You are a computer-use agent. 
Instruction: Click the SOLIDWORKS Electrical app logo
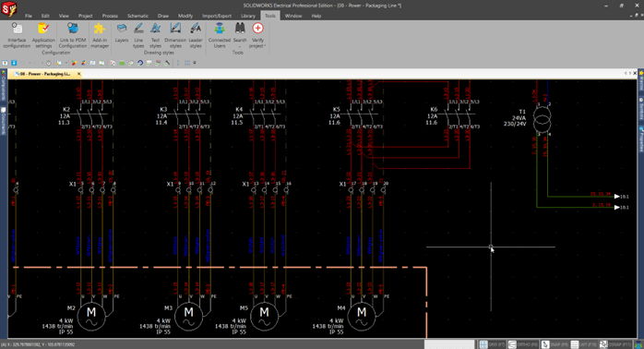[9, 8]
